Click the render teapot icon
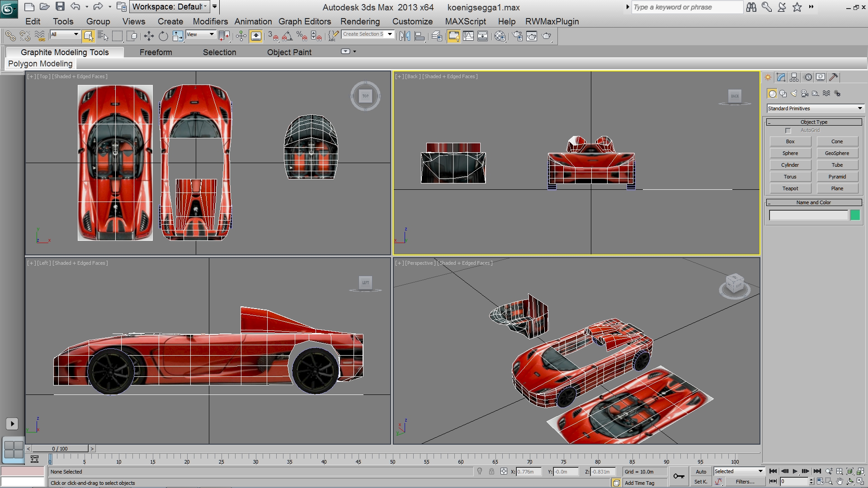Screen dimensions: 868x488 pos(546,36)
